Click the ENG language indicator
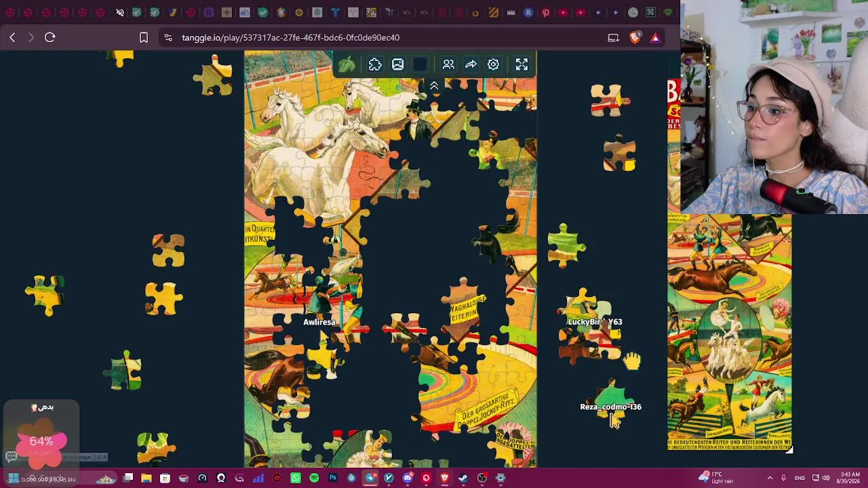This screenshot has width=868, height=488. 800,478
